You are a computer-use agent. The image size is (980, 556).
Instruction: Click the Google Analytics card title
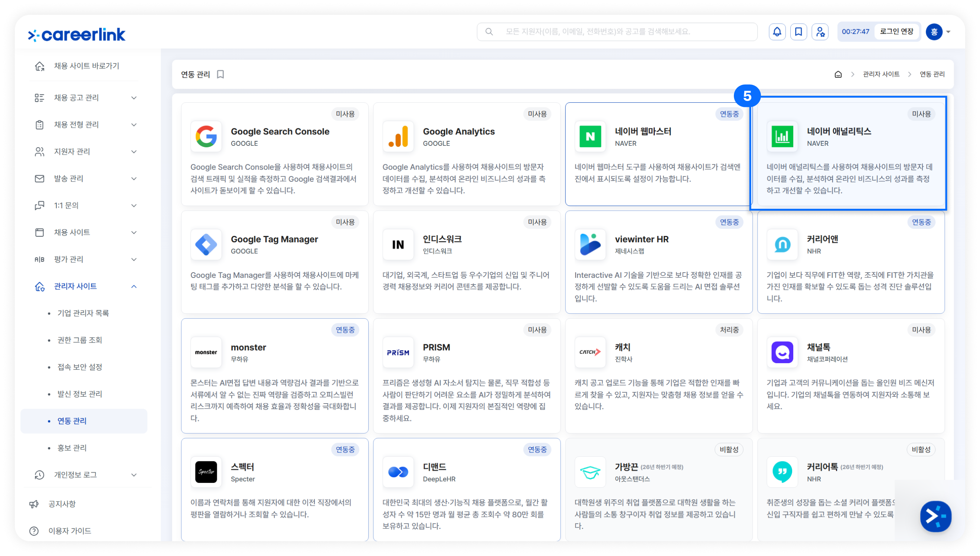(458, 131)
